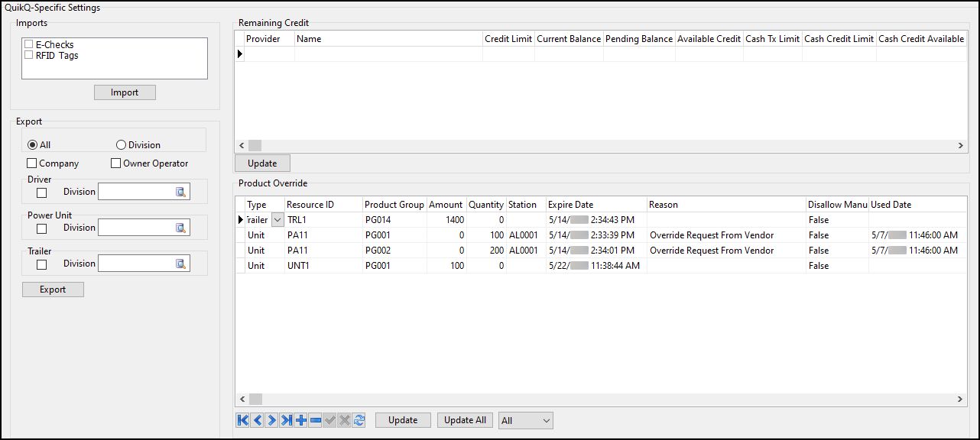The height and width of the screenshot is (440, 980).
Task: Click inside the Driver Division text field
Action: coord(138,191)
